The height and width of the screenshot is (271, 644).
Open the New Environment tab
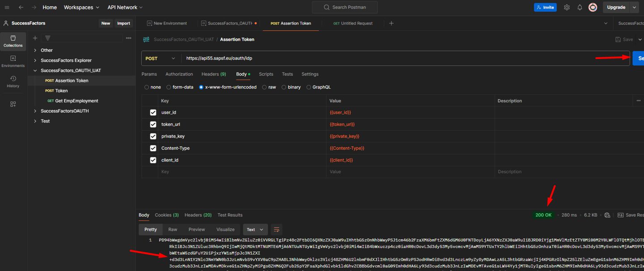[167, 23]
